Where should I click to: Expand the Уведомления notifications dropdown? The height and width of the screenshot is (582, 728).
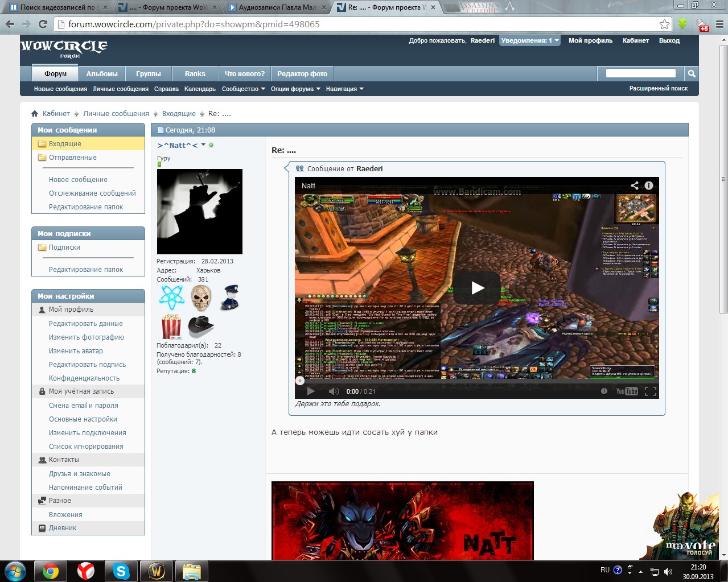point(530,40)
